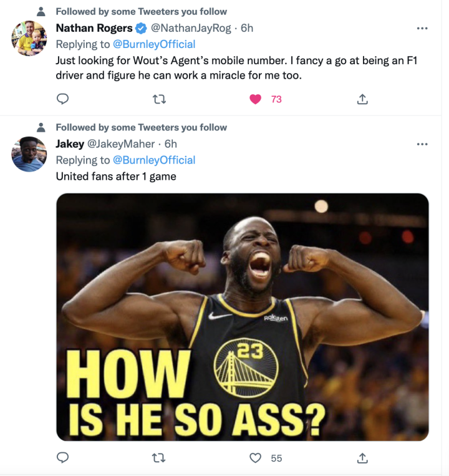Go to @JakeyMaher's handle
The height and width of the screenshot is (476, 449).
pos(120,144)
